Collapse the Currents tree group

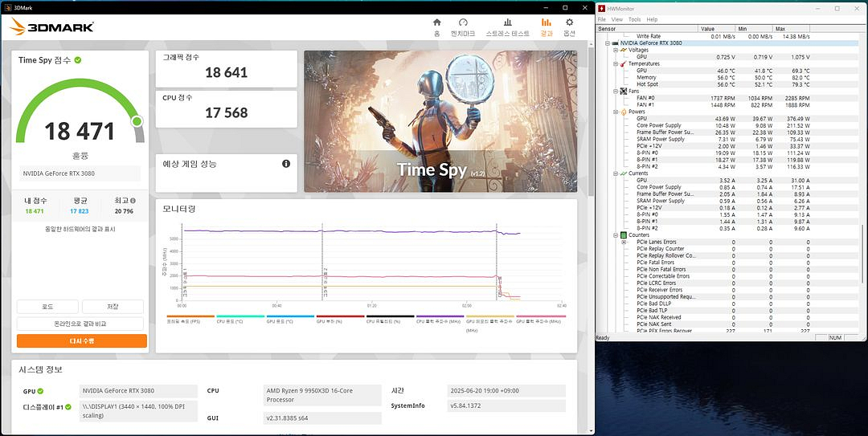point(616,173)
